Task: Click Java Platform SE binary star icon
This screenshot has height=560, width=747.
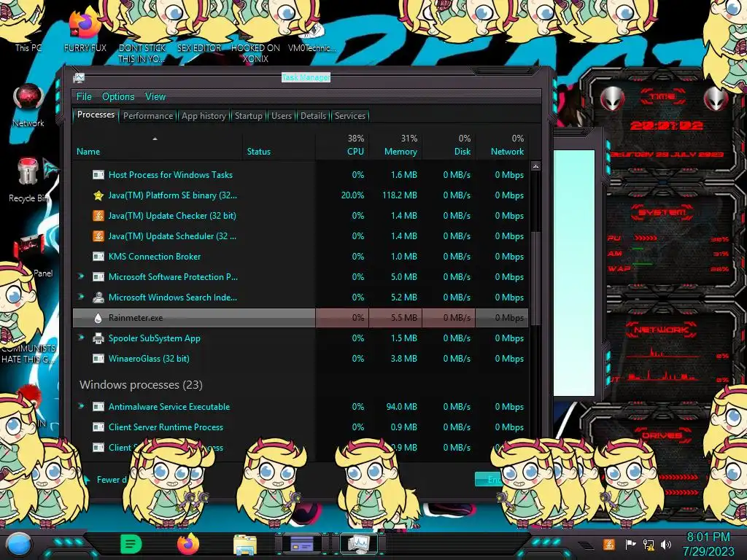Action: point(98,195)
